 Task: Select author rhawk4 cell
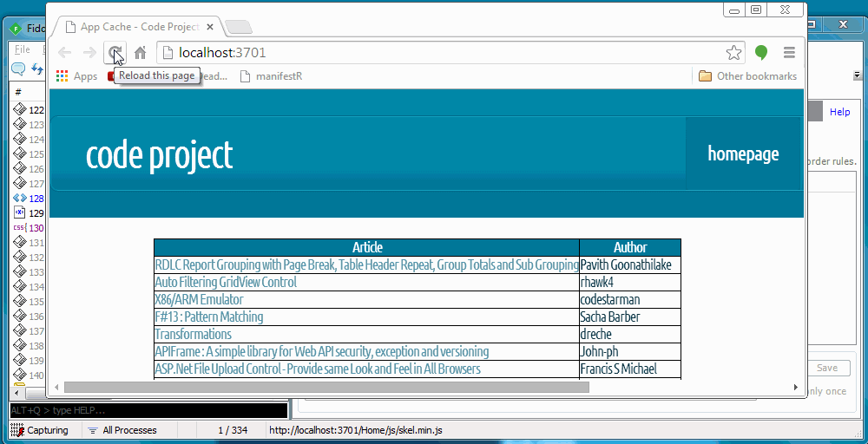point(630,282)
